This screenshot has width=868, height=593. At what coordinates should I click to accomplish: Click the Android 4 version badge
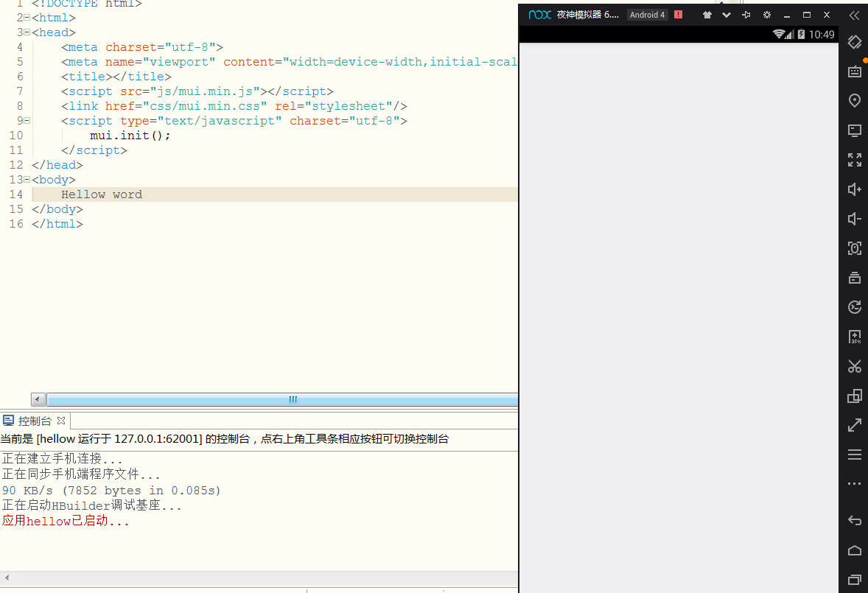[x=647, y=15]
